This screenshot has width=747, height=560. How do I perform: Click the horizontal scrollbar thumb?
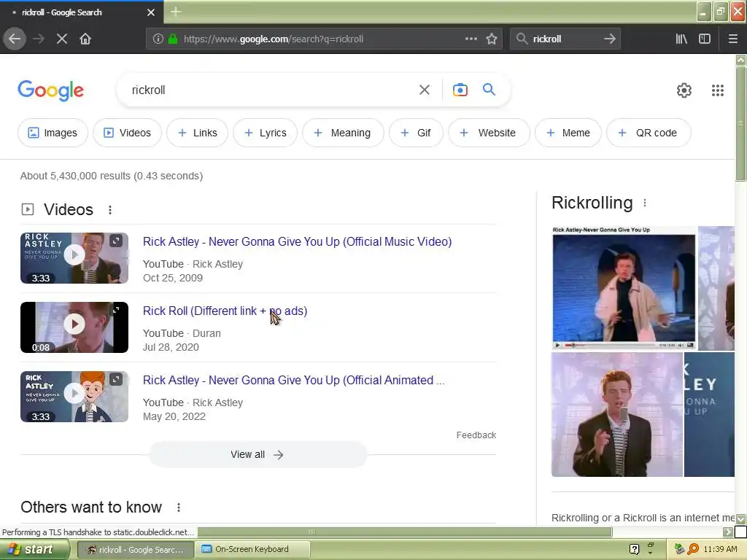405,532
